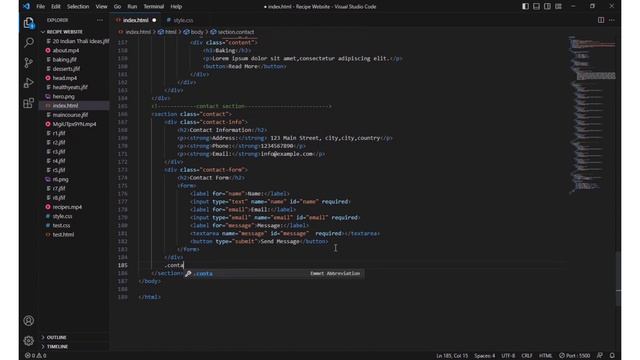640x360 pixels.
Task: Open desserts.jfif file
Action: click(x=66, y=69)
